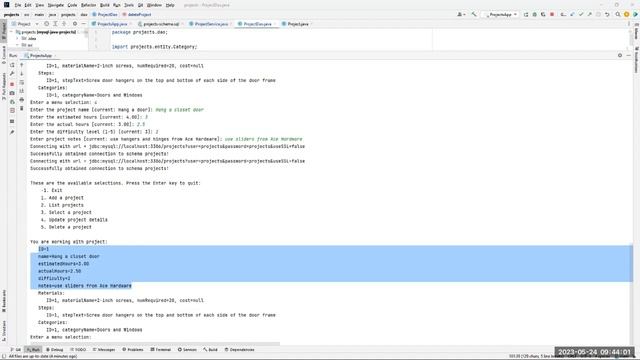Image resolution: width=640 pixels, height=360 pixels.
Task: Rerun ProjectsApp in Run panel
Action: [12, 65]
